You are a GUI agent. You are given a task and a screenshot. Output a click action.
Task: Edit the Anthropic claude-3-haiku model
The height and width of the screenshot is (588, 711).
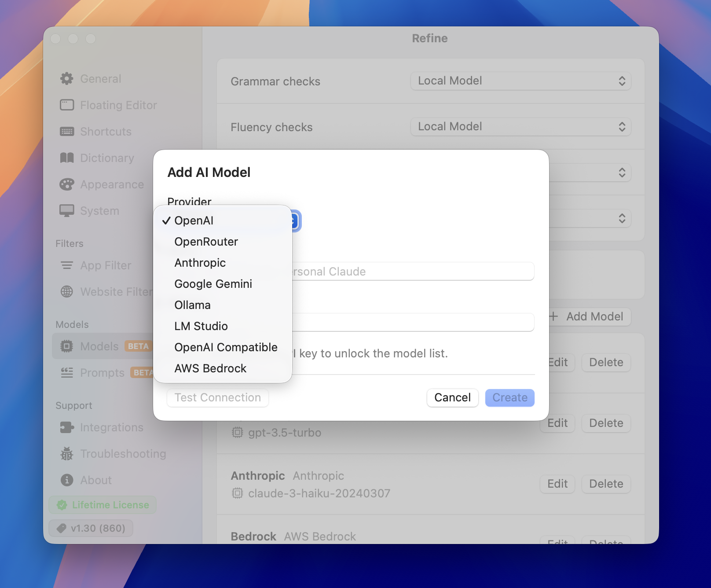pyautogui.click(x=557, y=484)
